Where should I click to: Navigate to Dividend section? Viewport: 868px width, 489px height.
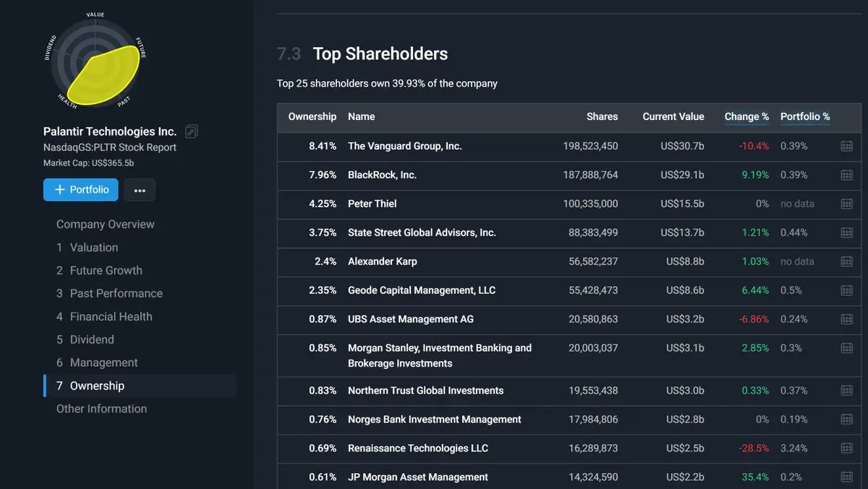tap(85, 340)
